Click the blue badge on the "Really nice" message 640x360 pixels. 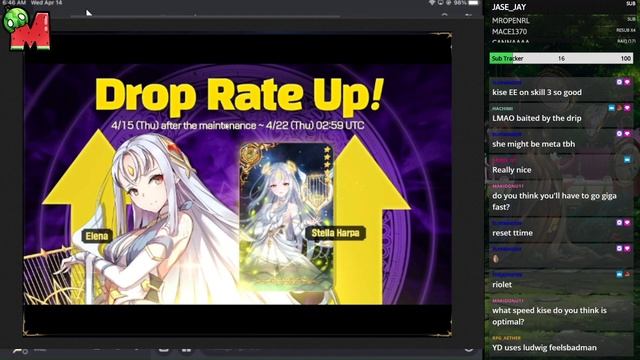pyautogui.click(x=627, y=160)
